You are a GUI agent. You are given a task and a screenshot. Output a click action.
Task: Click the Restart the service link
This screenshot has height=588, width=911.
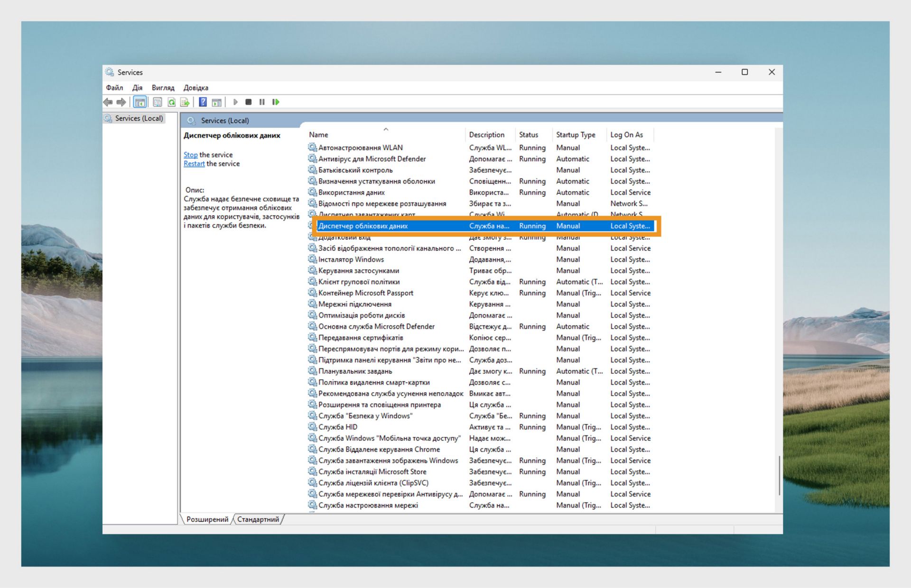coord(194,164)
